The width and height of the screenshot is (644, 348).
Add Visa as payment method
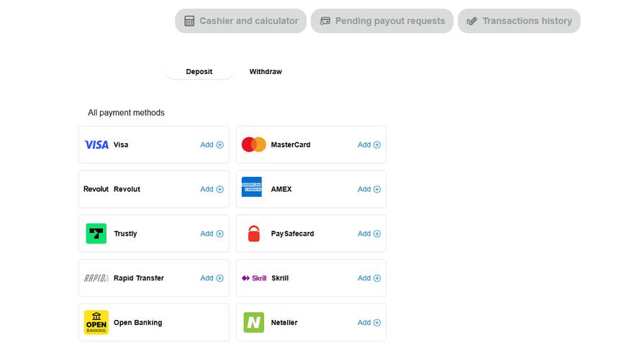click(212, 145)
